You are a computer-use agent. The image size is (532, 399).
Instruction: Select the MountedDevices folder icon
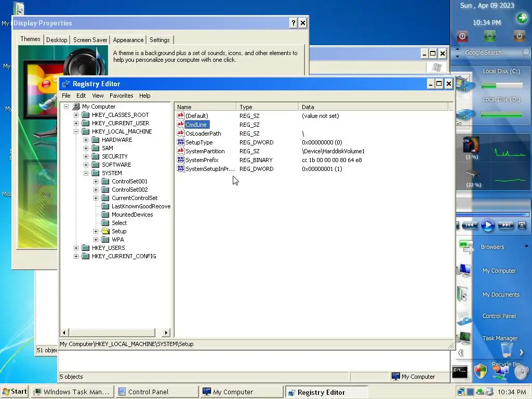(x=105, y=215)
